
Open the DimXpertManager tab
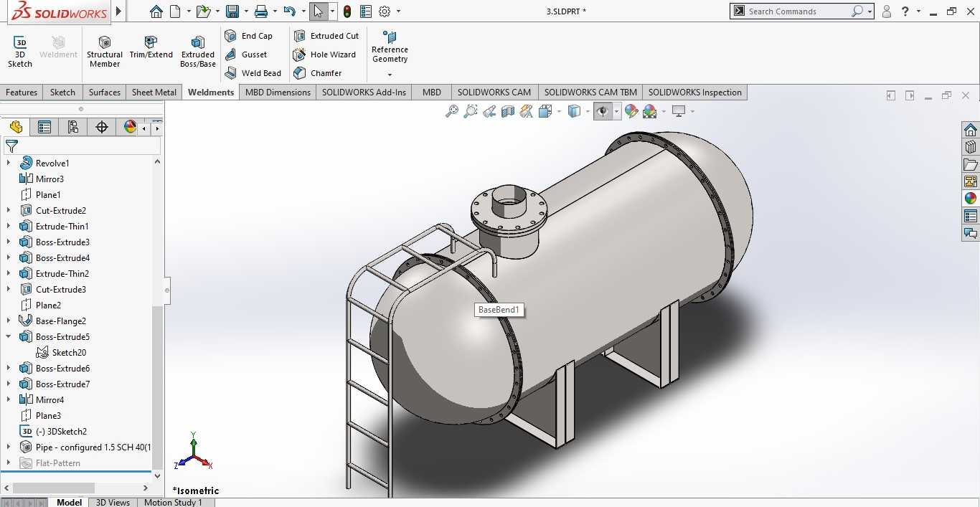pyautogui.click(x=102, y=127)
